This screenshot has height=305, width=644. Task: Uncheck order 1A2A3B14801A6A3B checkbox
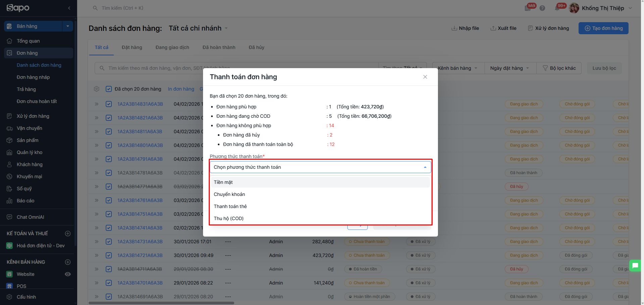109,145
